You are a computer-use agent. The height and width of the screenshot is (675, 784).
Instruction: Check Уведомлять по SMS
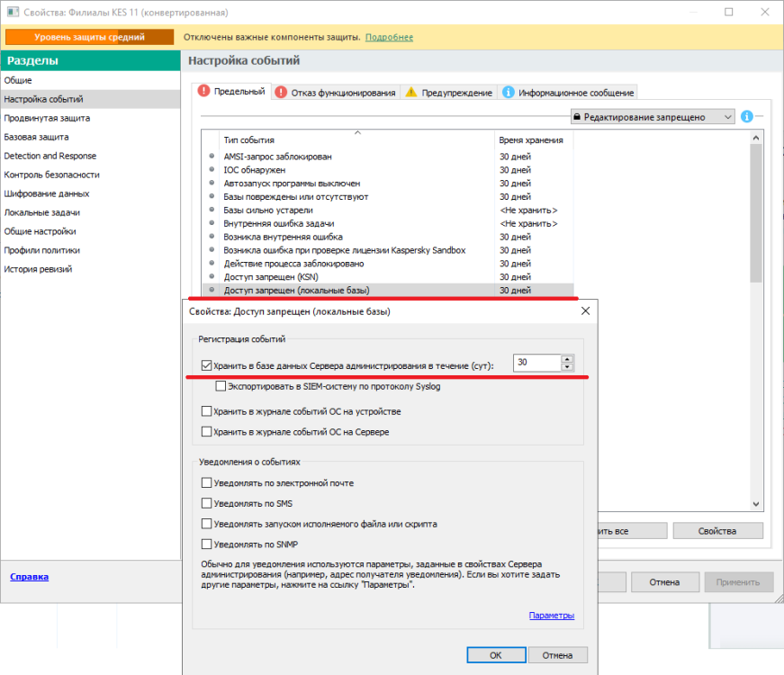[x=206, y=503]
